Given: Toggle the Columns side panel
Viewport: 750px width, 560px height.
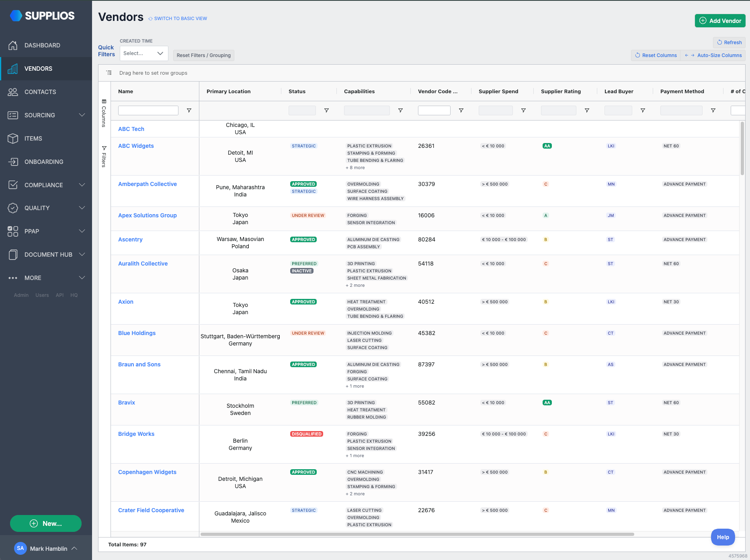Looking at the screenshot, I should [x=104, y=113].
